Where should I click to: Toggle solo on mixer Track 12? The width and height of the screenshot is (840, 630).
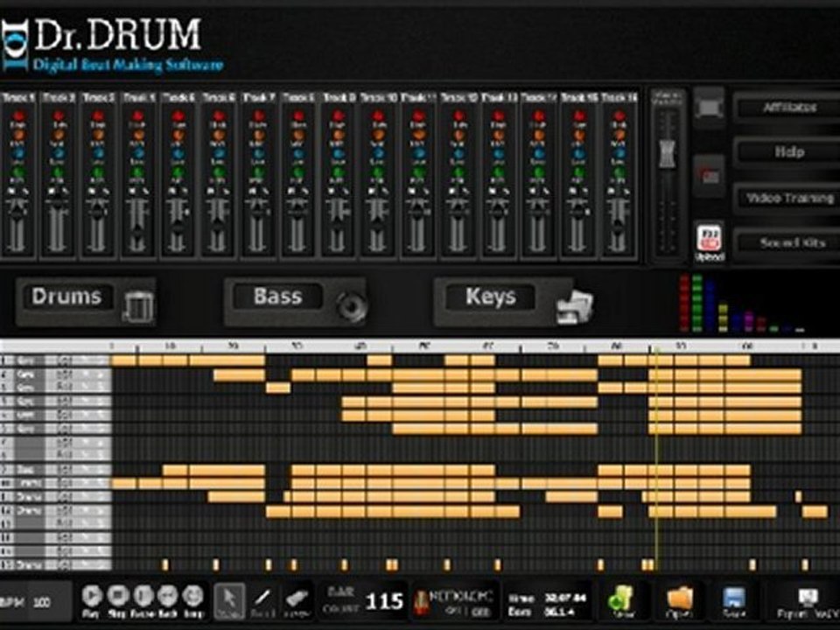(465, 191)
